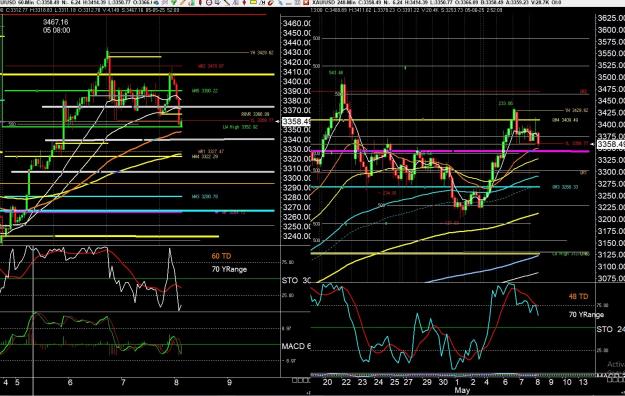This screenshot has height=396, width=625.
Task: Click 3475.00 on right chart price axis
Action: click(611, 89)
